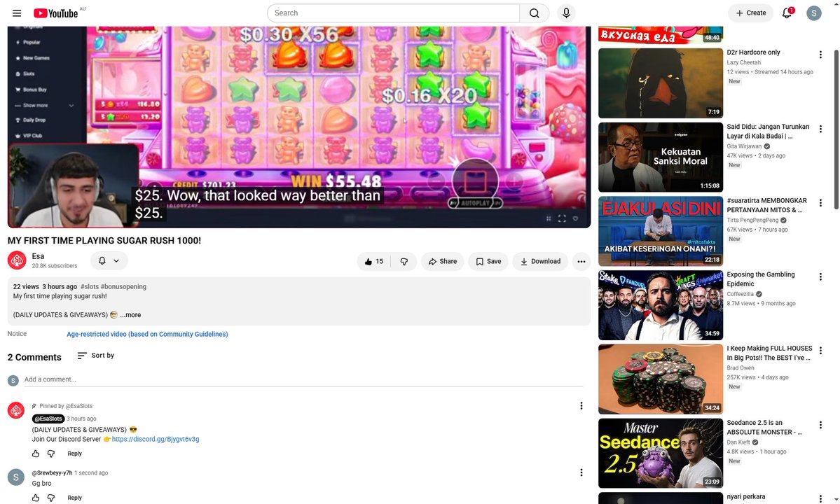This screenshot has height=504, width=840.
Task: Open menu for #suaratirta video
Action: click(820, 203)
